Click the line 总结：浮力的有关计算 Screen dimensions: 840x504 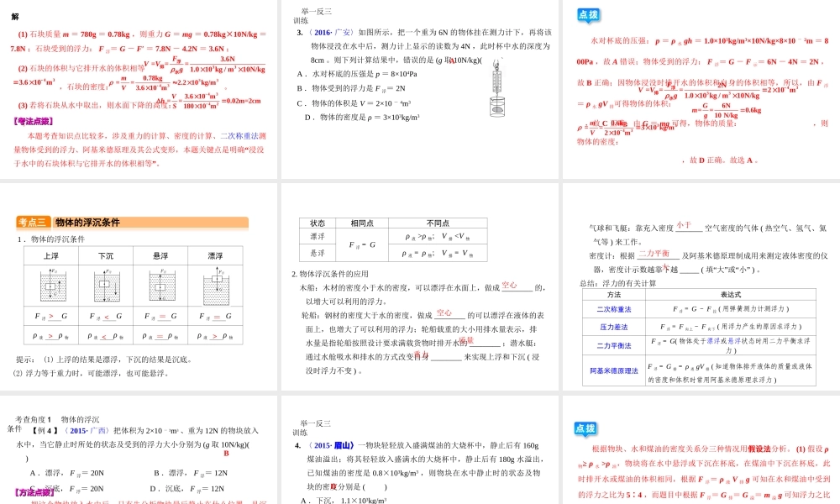point(617,283)
